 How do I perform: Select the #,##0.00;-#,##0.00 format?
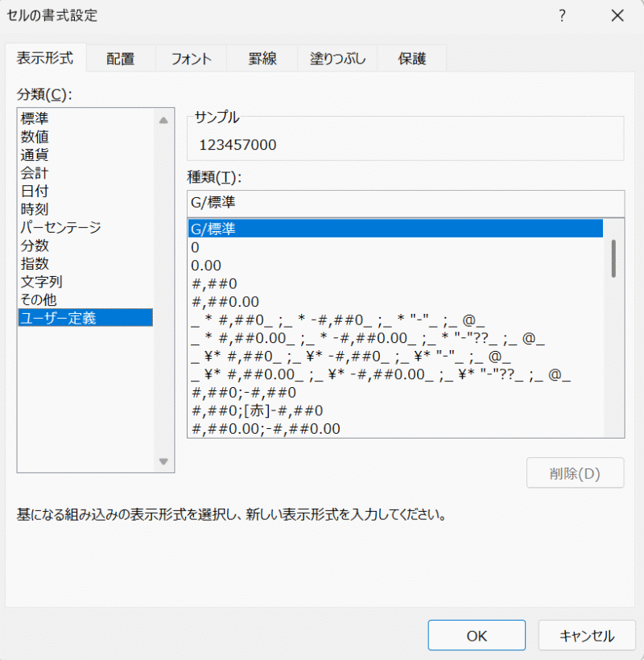[395, 428]
